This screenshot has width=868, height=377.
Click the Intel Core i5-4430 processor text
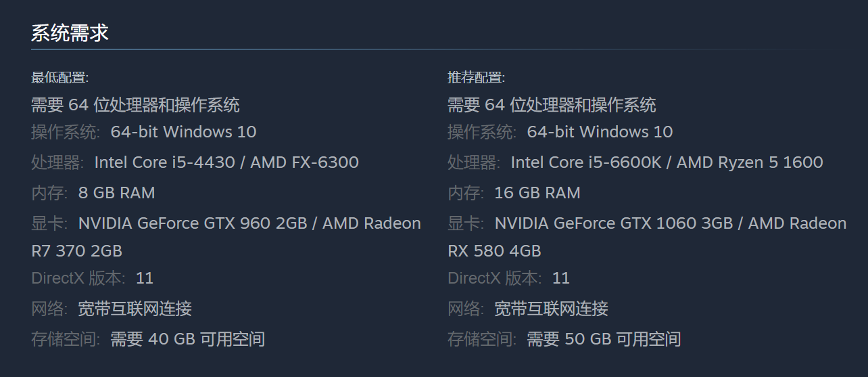pos(164,162)
